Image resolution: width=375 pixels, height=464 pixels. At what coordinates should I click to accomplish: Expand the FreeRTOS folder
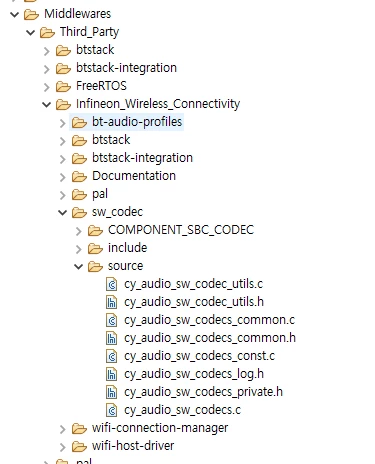pyautogui.click(x=46, y=87)
